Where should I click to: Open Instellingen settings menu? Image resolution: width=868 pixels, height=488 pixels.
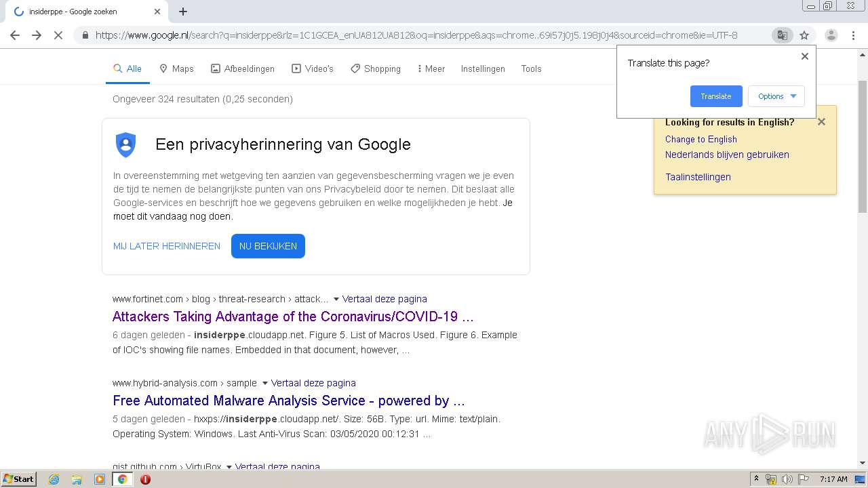point(483,68)
